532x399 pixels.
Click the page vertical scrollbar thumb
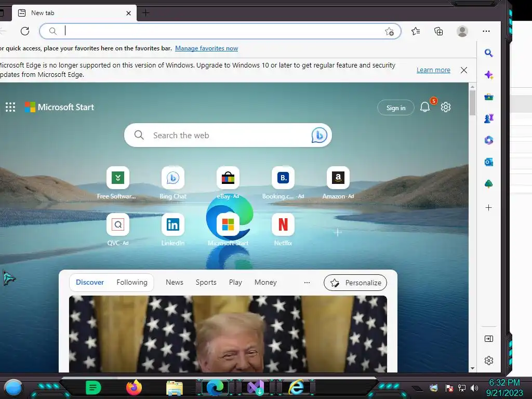coord(472,103)
